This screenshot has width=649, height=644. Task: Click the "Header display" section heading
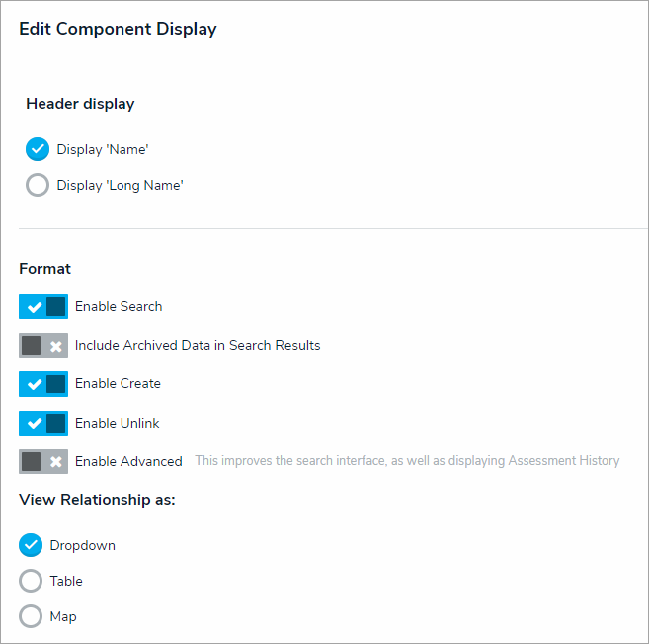point(80,104)
